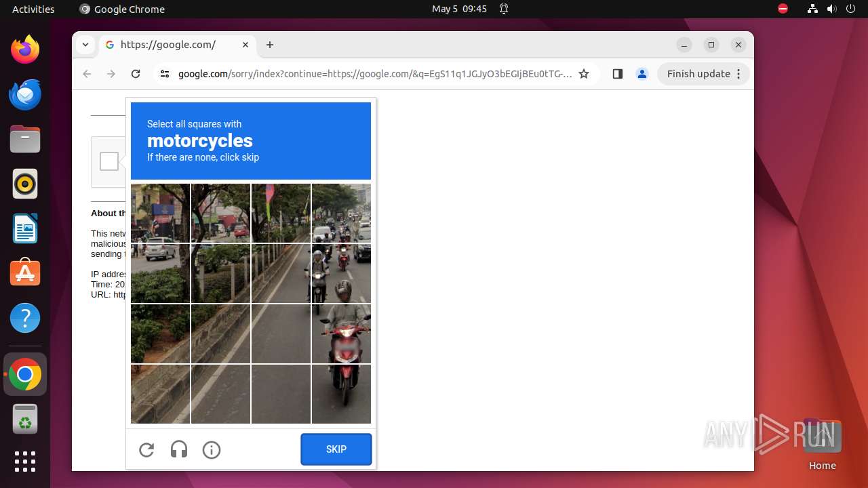The image size is (868, 488).
Task: Open volume indicator in top bar
Action: tap(832, 9)
